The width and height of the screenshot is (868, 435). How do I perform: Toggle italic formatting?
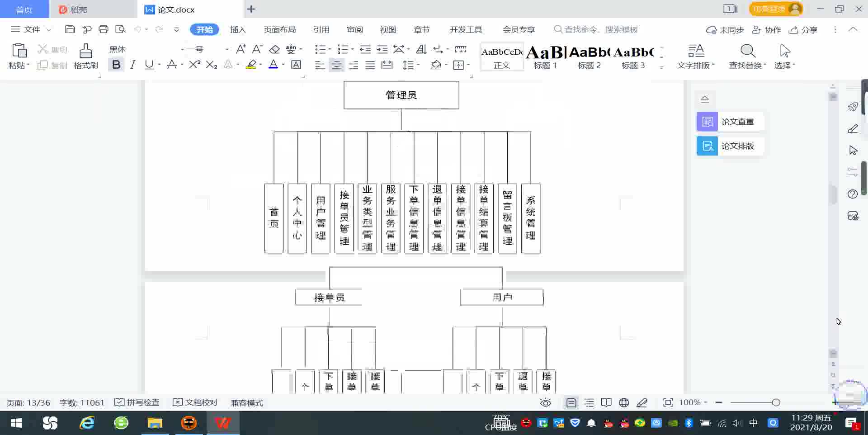[133, 65]
